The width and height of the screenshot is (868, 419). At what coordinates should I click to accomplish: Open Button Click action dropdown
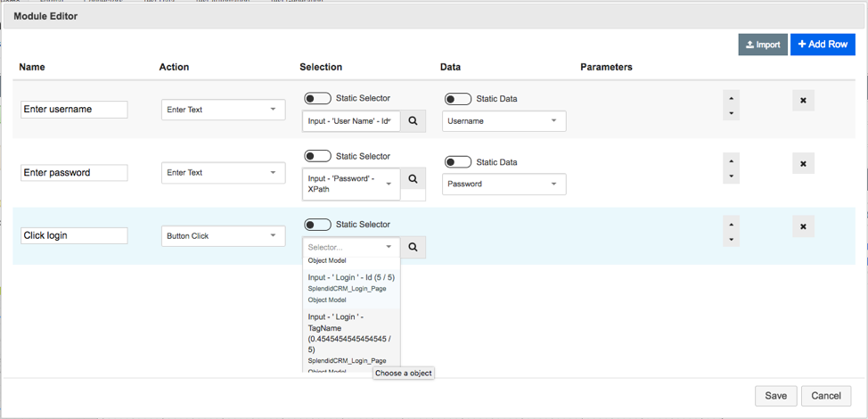pos(223,235)
